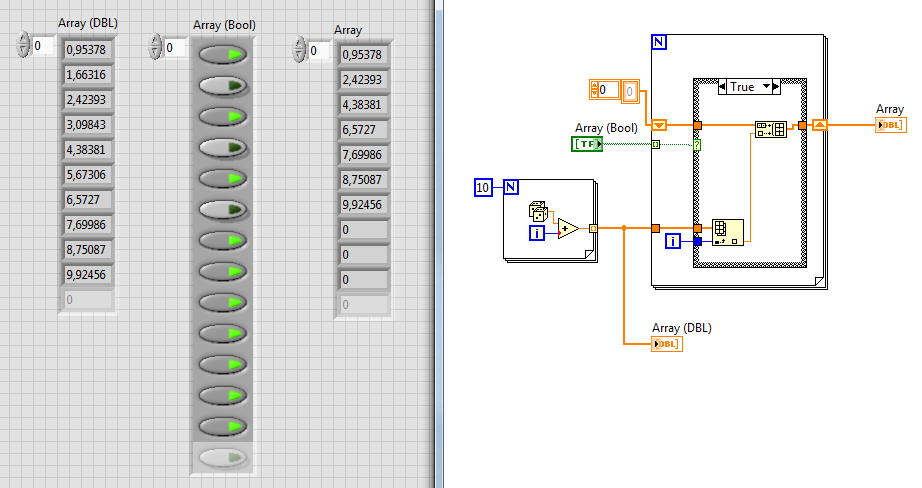Image resolution: width=922 pixels, height=488 pixels.
Task: Click value 2,42393 in the Array indicator
Action: tap(363, 79)
